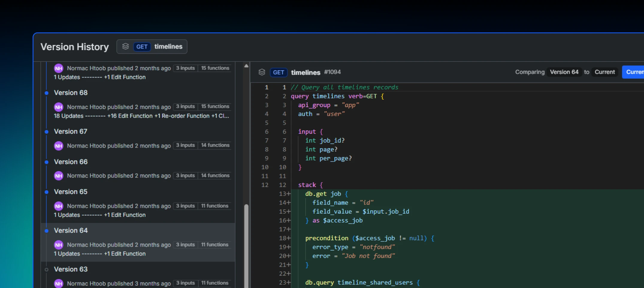Viewport: 644px width, 288px height.
Task: Click the '15 functions' badge under Version 68
Action: pyautogui.click(x=215, y=106)
